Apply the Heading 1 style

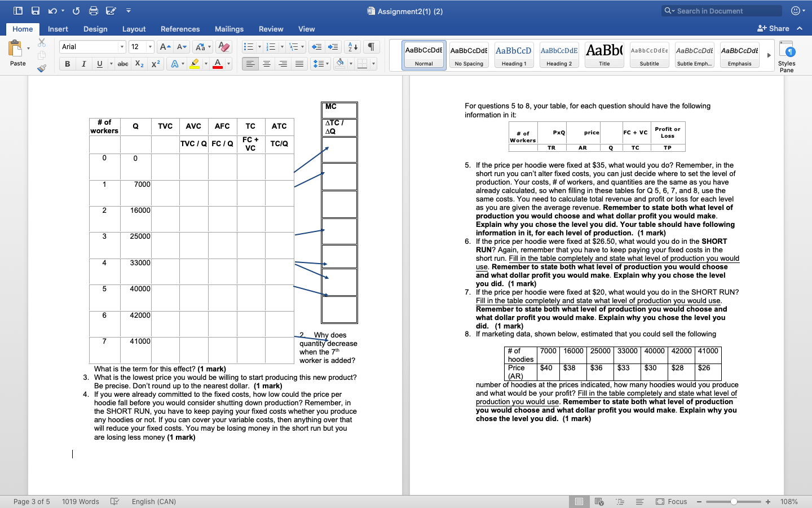pos(514,55)
